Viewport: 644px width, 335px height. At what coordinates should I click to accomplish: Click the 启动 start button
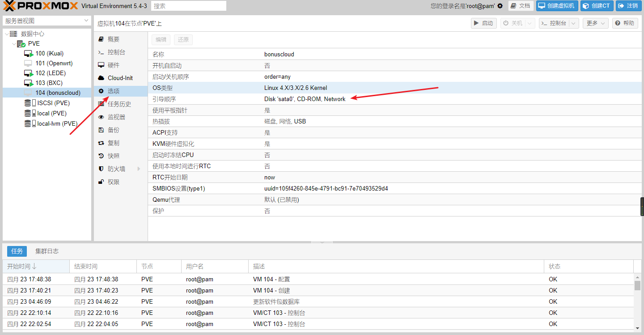tap(484, 23)
